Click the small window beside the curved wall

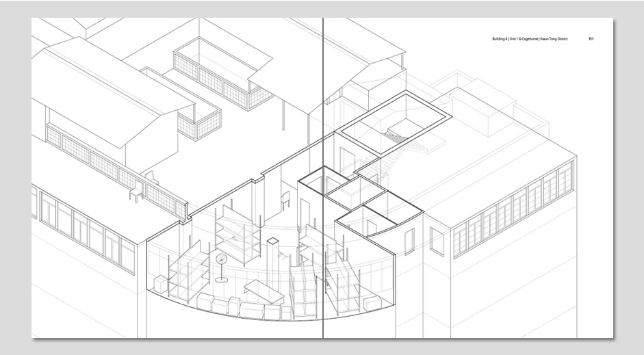tap(411, 240)
